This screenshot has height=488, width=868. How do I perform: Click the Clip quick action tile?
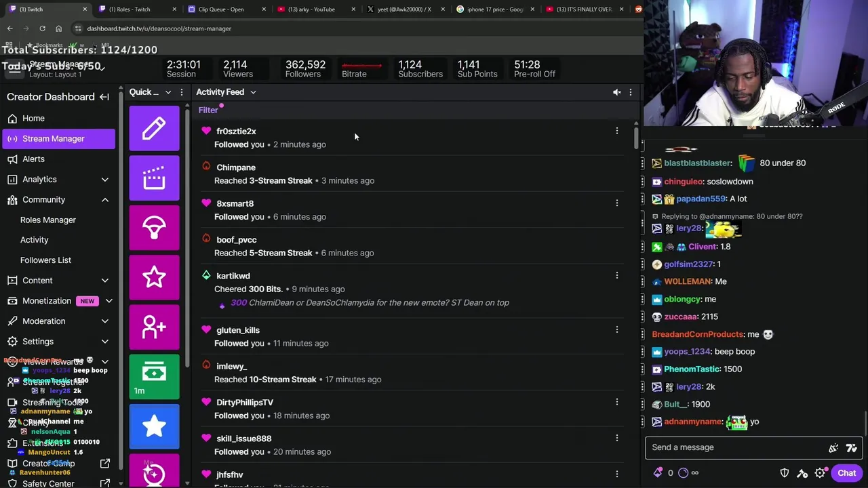[154, 178]
